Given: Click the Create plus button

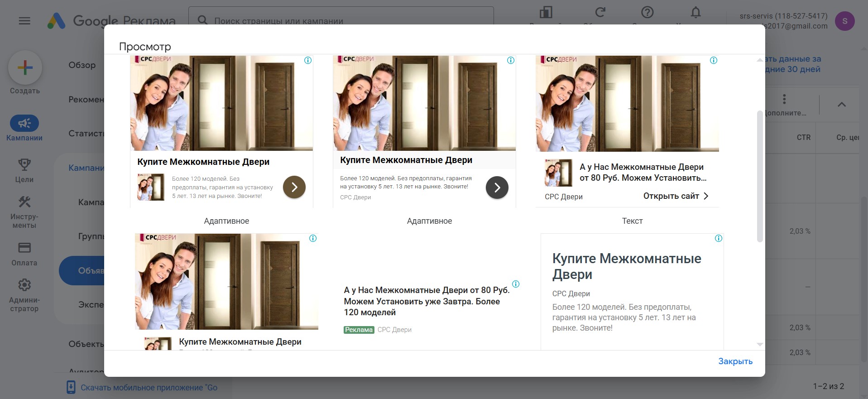Looking at the screenshot, I should [x=25, y=68].
